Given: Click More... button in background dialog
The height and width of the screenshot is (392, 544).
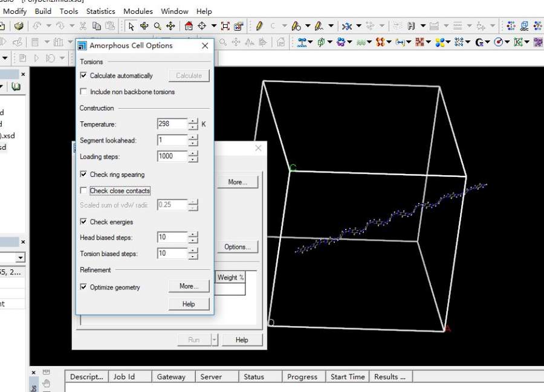Looking at the screenshot, I should (x=238, y=182).
